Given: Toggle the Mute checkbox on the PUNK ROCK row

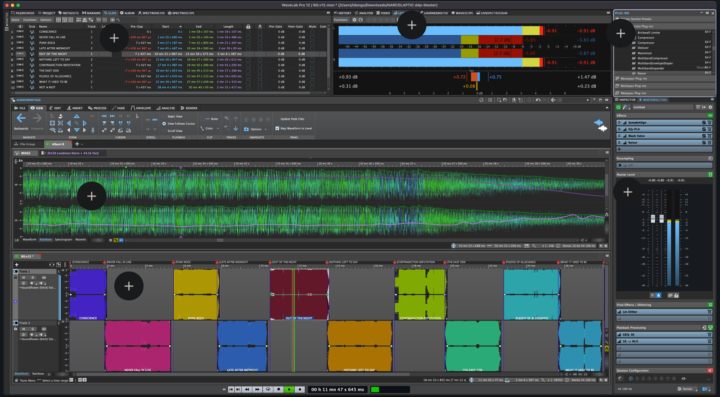Looking at the screenshot, I should click(x=312, y=43).
